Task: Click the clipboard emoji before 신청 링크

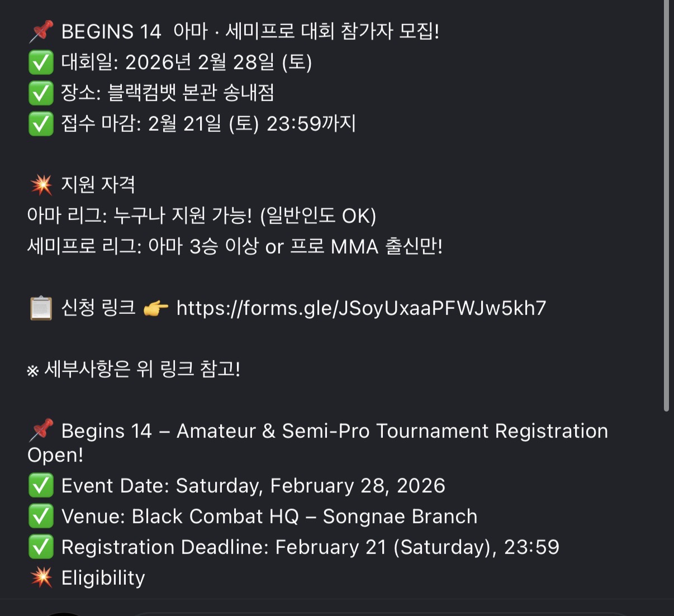Action: click(41, 308)
